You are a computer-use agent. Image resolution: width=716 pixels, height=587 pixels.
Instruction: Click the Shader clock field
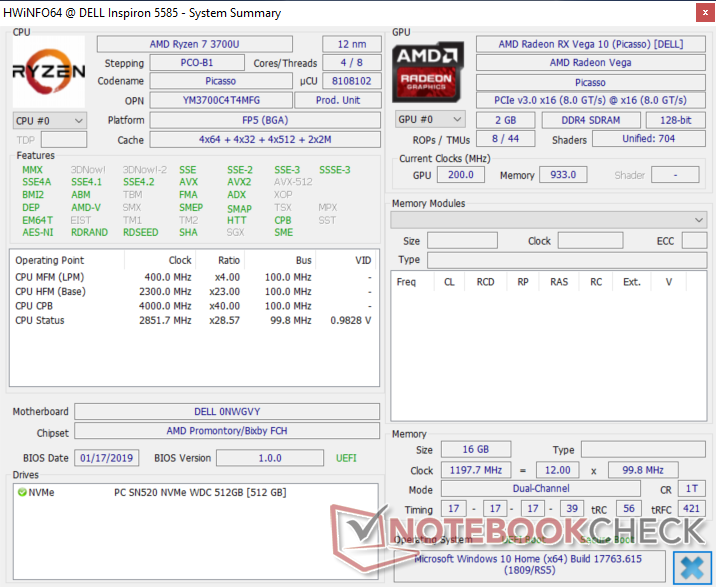coord(675,175)
